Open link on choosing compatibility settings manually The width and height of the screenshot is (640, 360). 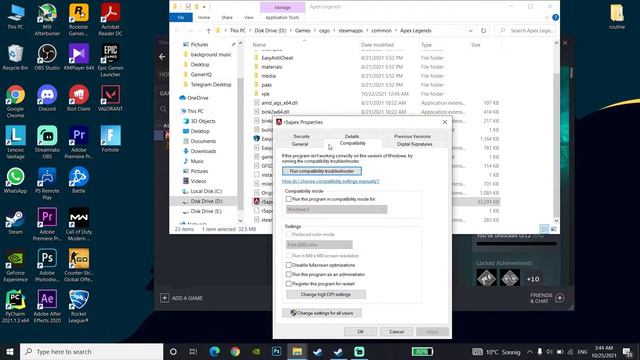[330, 181]
